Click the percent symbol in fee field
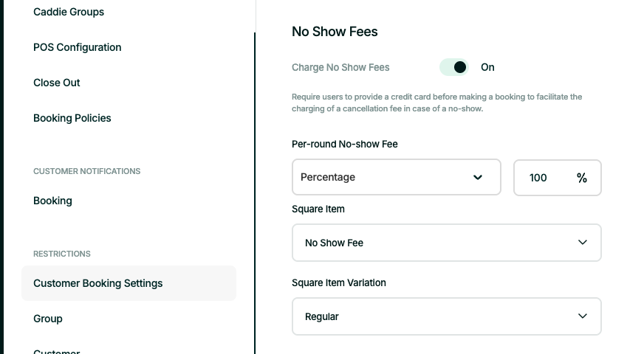Image resolution: width=644 pixels, height=354 pixels. [582, 178]
